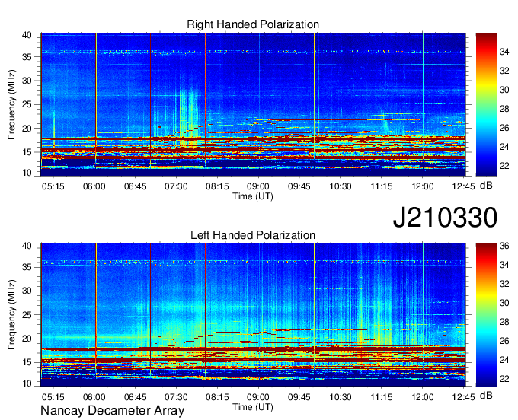Click the 12:00 tick in Right Handed plot
This screenshot has height=420, width=518.
[x=423, y=186]
